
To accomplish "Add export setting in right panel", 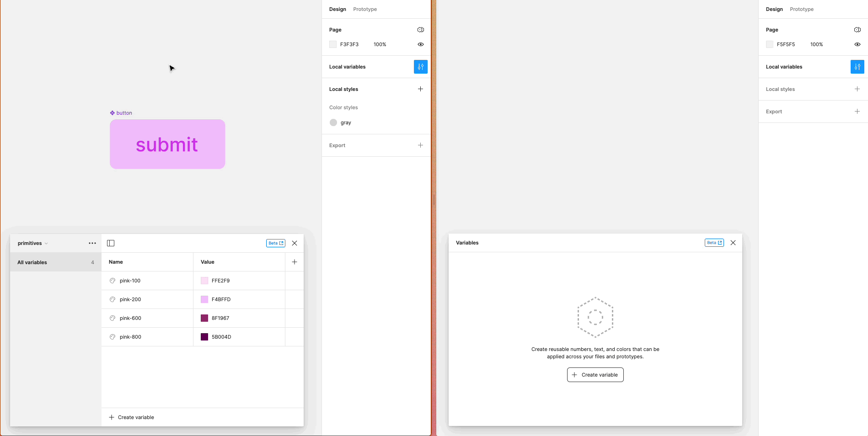I will click(857, 112).
